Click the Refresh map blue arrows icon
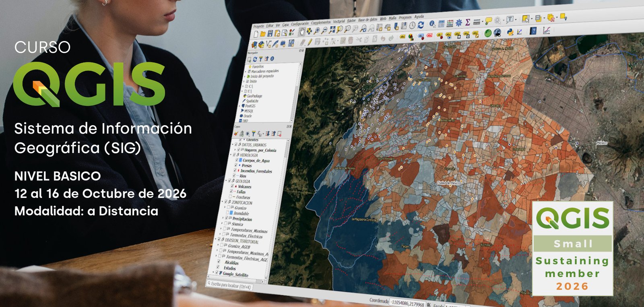Screen dimensions: 644x307 pyautogui.click(x=421, y=25)
